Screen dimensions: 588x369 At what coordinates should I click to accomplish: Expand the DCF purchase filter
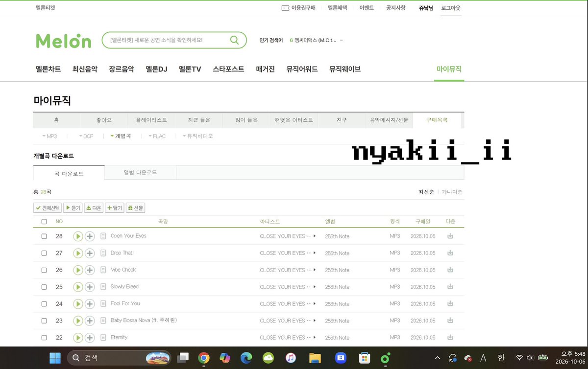tap(86, 136)
